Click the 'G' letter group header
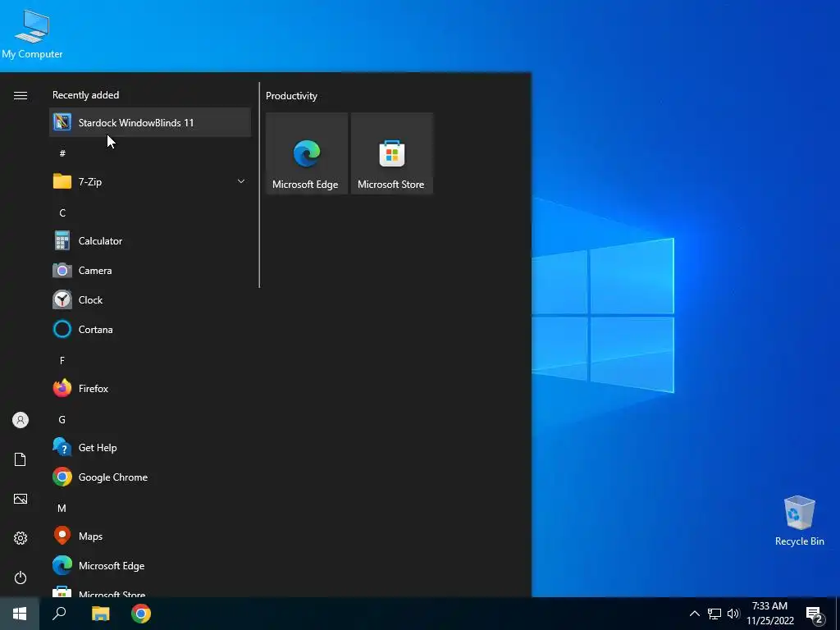Screen dimensions: 840x630 pos(62,419)
